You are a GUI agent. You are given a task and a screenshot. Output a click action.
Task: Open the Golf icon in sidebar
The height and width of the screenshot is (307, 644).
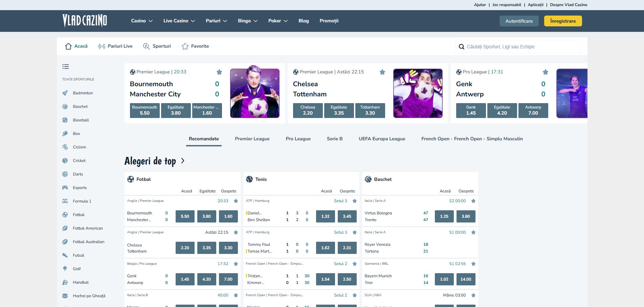(x=65, y=269)
